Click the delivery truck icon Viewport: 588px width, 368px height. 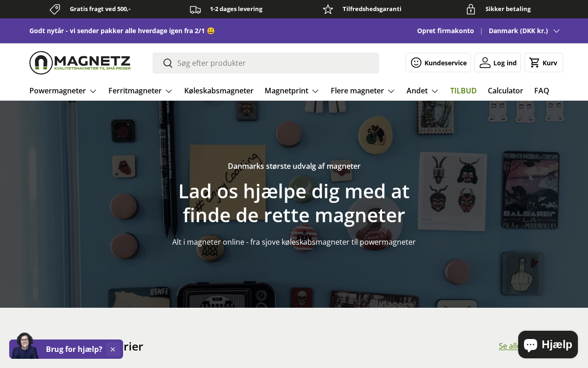pyautogui.click(x=195, y=9)
